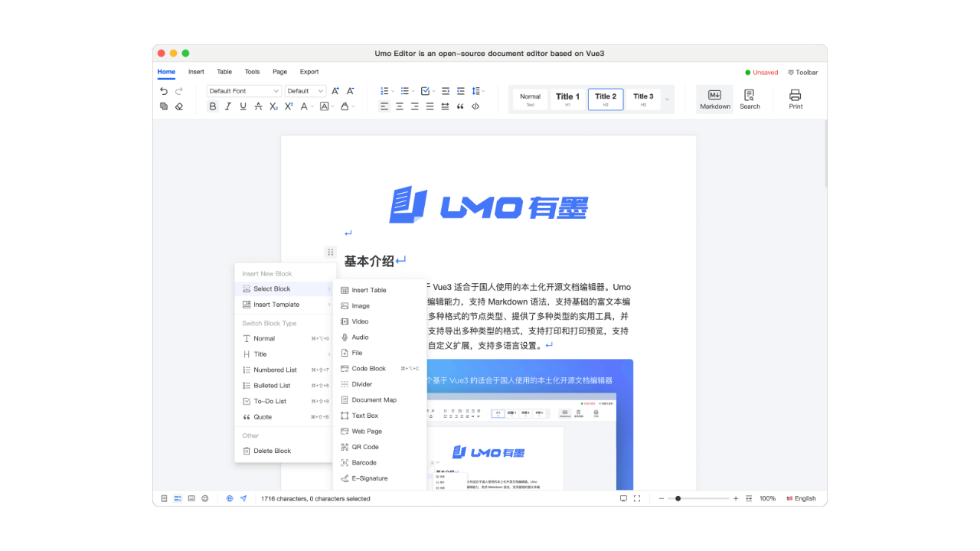Toggle underline formatting

[x=241, y=106]
